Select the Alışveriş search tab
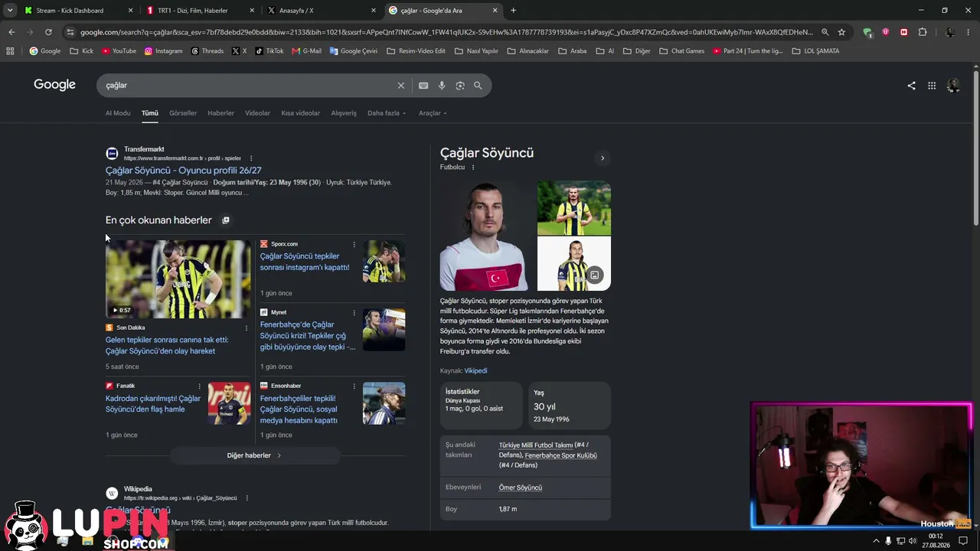Screen dimensions: 980x551 coord(344,113)
